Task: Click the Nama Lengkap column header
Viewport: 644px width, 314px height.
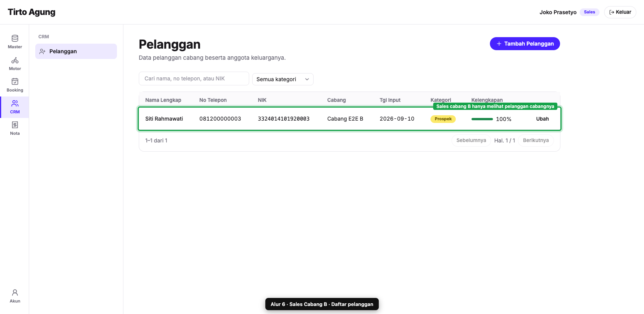Action: [x=163, y=100]
